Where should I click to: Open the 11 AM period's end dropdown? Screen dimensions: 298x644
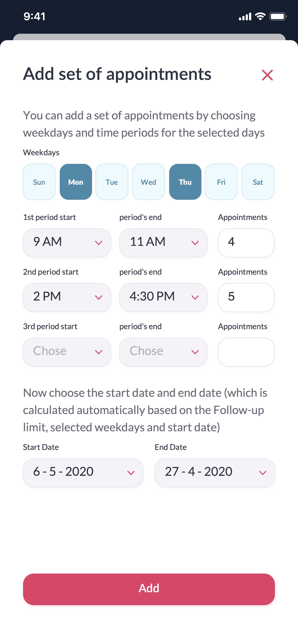point(163,243)
